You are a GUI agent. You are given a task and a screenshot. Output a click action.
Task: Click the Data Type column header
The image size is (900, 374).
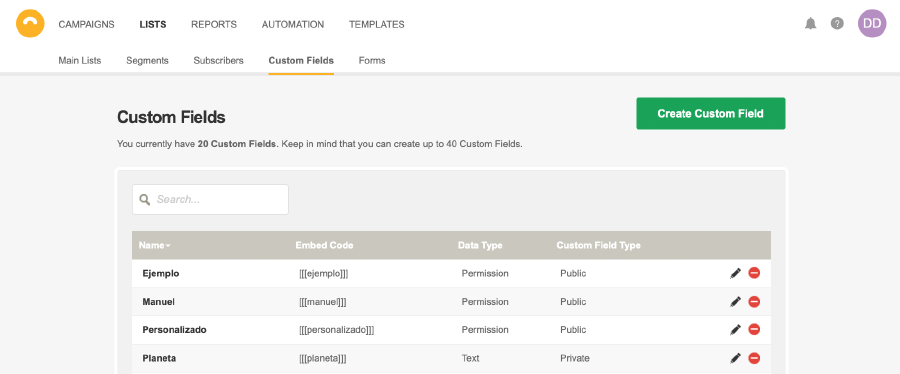pyautogui.click(x=480, y=245)
